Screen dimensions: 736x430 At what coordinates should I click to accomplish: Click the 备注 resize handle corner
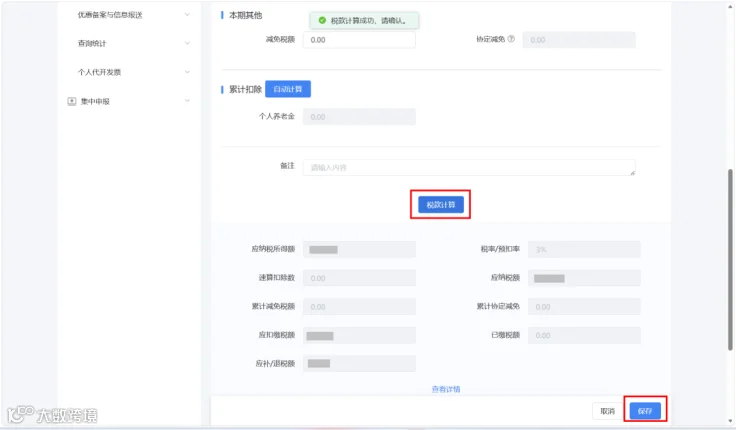tap(632, 173)
